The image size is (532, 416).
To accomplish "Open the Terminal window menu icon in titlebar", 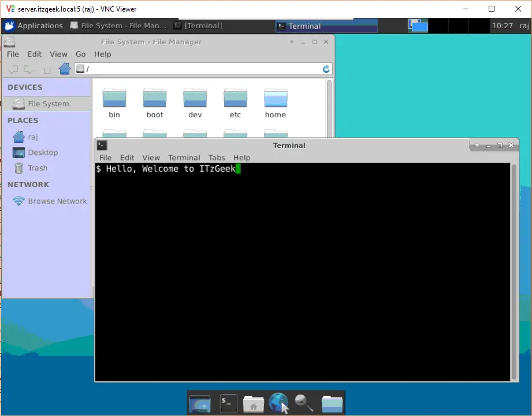I will coord(102,145).
